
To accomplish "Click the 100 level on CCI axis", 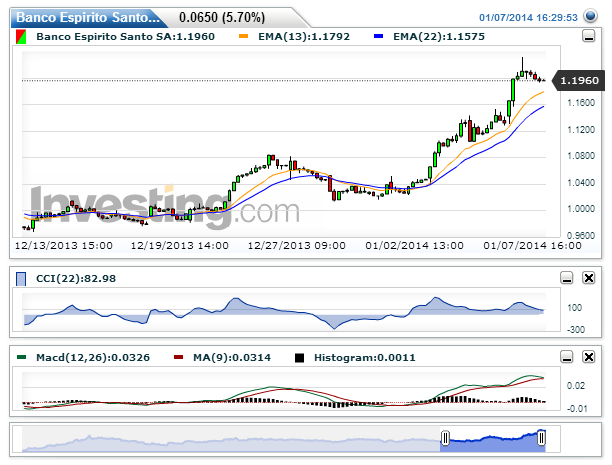I will pos(574,308).
